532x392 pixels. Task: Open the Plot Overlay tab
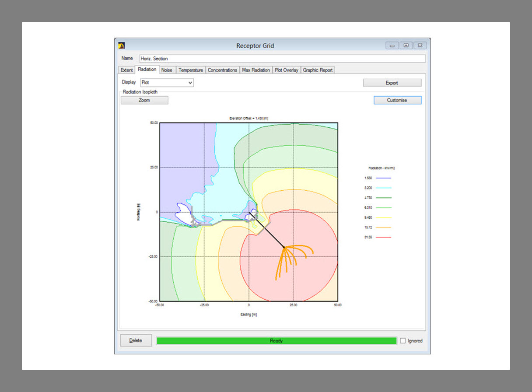287,70
